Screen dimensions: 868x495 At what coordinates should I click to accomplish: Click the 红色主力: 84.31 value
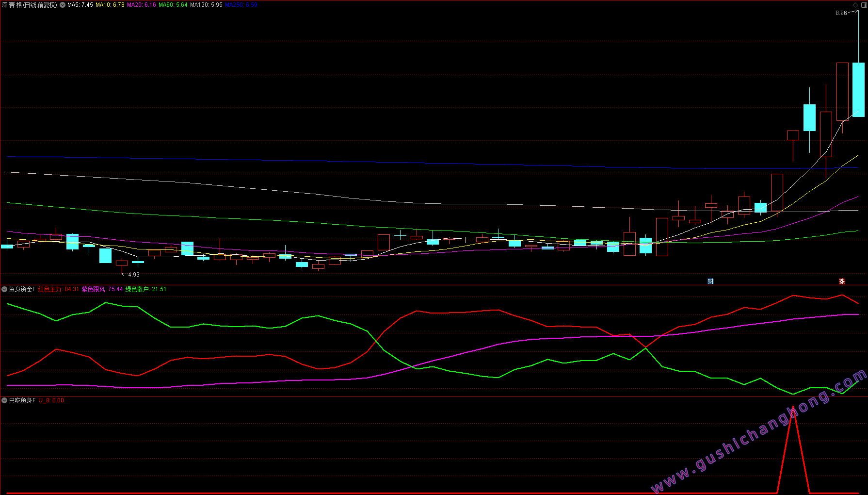[x=59, y=289]
